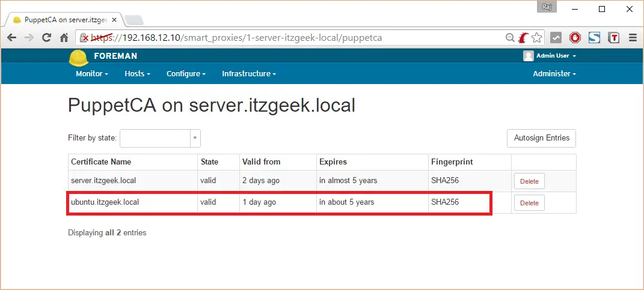Open a new browser tab
The width and height of the screenshot is (644, 290).
pyautogui.click(x=133, y=20)
